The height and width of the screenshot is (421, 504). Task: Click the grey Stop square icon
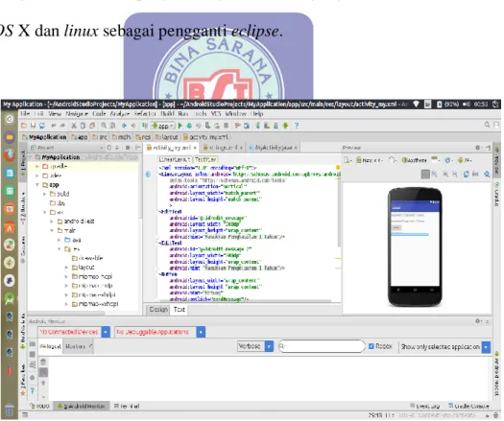point(226,126)
